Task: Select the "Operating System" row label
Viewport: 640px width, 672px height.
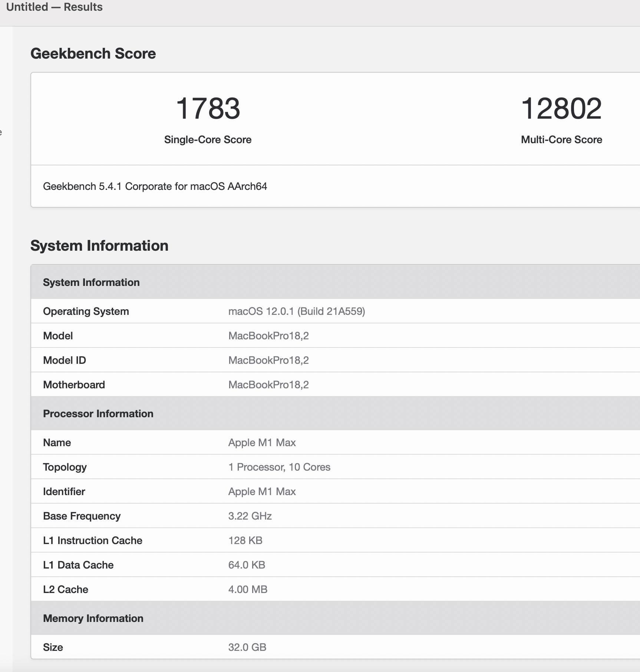Action: tap(86, 311)
